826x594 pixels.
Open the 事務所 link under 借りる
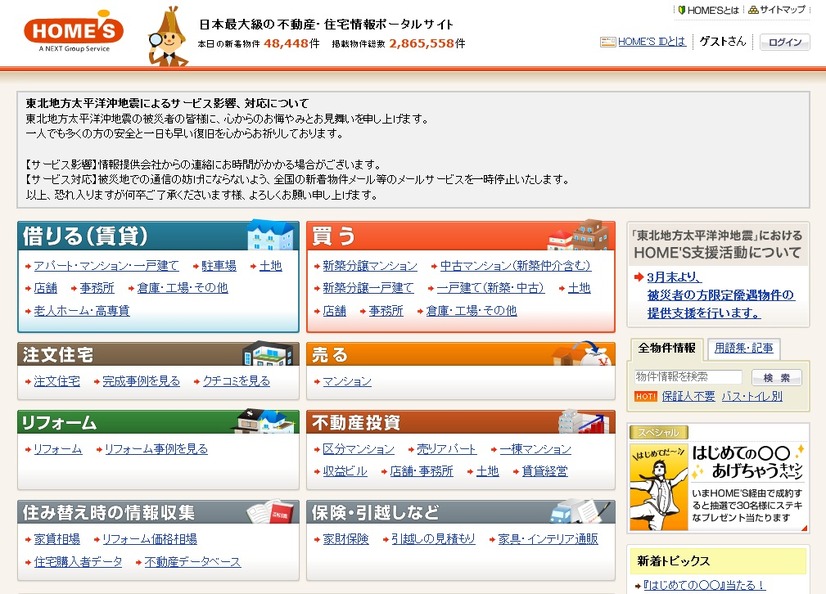click(x=97, y=288)
